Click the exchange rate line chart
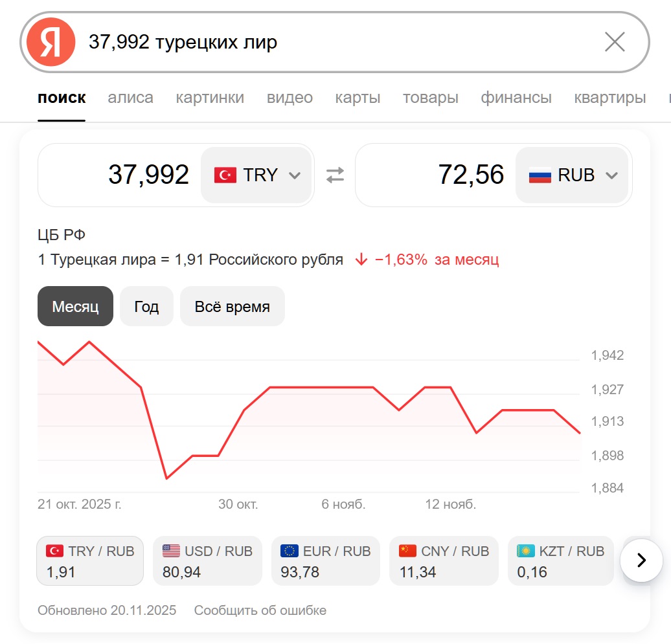671x644 pixels. tap(308, 417)
